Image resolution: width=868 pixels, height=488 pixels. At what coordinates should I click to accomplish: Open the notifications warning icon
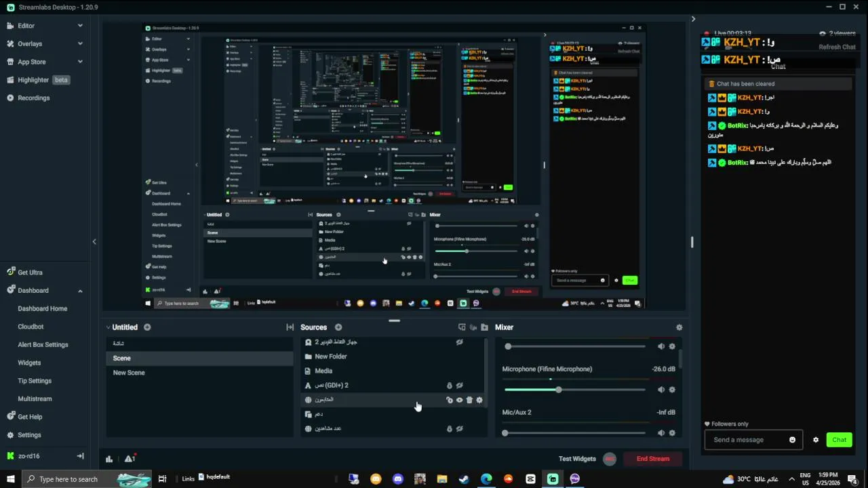pyautogui.click(x=130, y=459)
